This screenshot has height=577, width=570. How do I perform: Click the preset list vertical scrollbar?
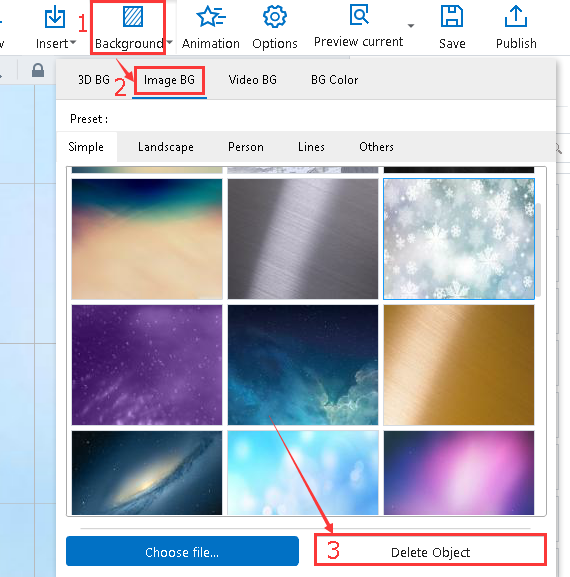tap(539, 249)
